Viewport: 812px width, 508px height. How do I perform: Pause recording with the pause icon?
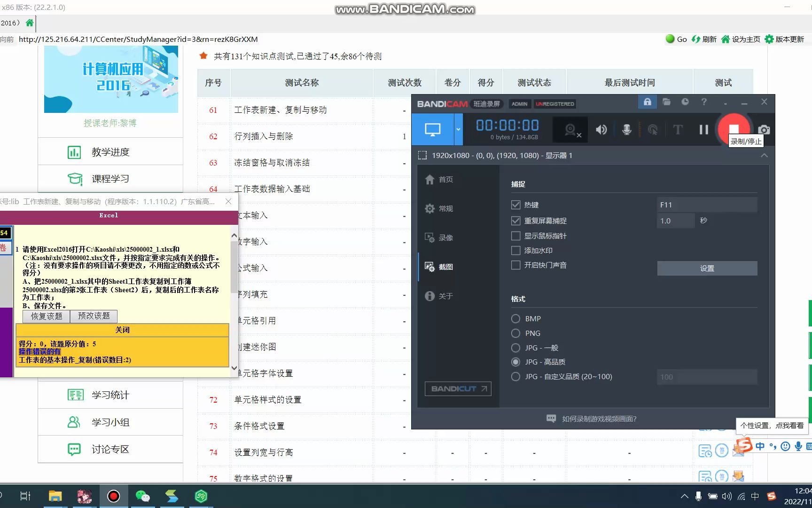[703, 129]
